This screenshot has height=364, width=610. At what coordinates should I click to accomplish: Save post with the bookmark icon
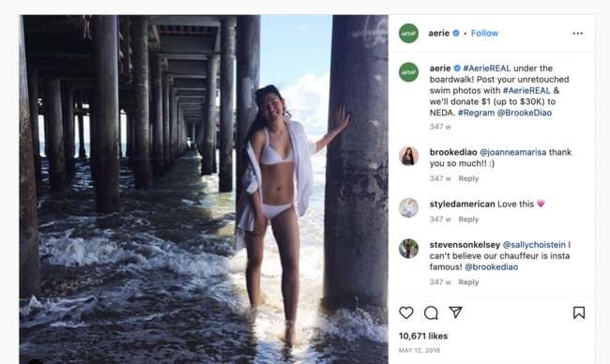[579, 312]
